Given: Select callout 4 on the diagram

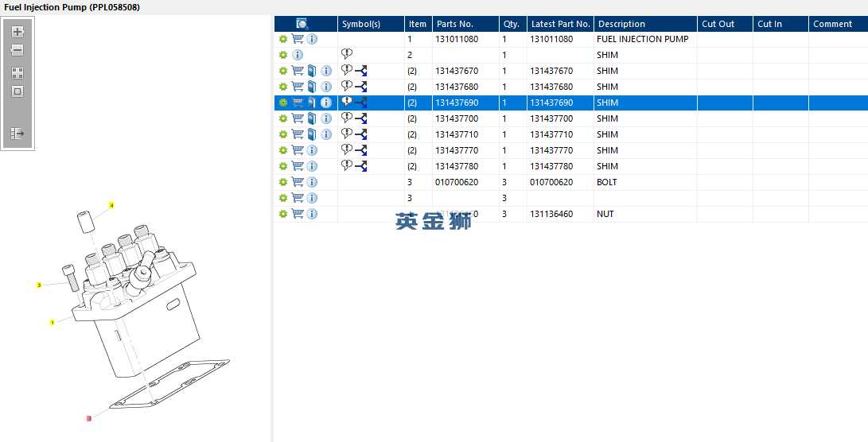Looking at the screenshot, I should pyautogui.click(x=112, y=205).
